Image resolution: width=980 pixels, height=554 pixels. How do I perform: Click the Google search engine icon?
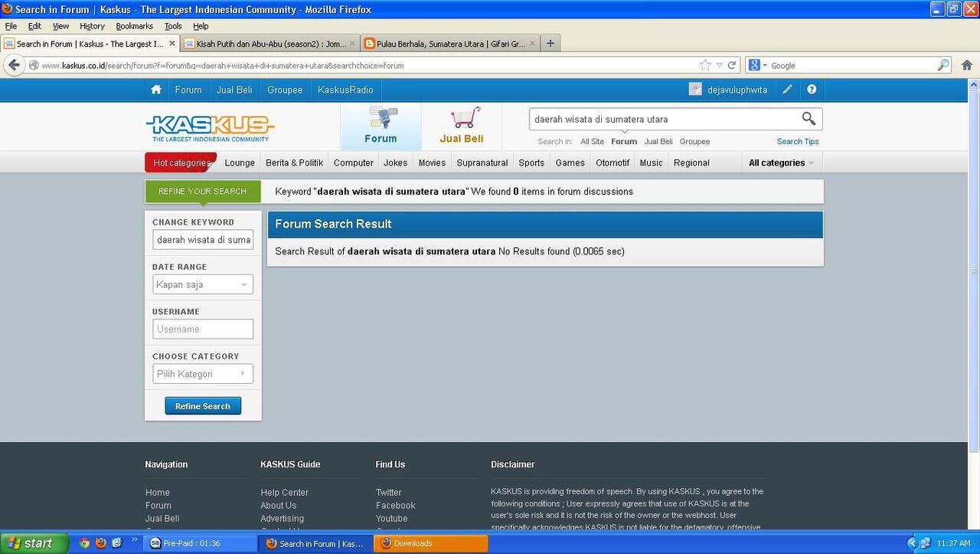coord(754,65)
